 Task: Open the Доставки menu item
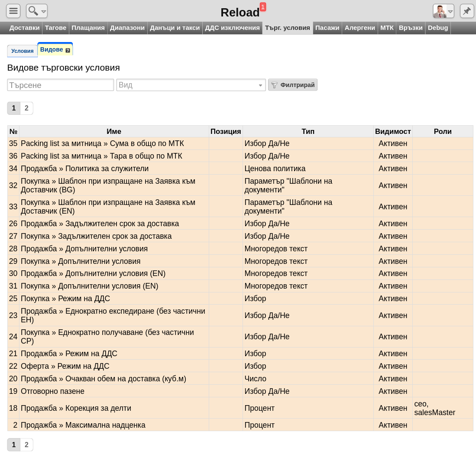(25, 28)
